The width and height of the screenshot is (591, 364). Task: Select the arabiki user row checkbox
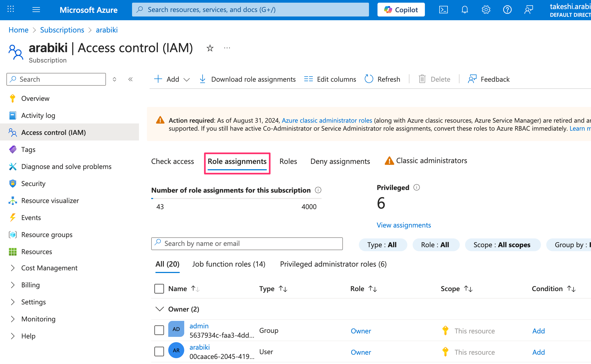click(159, 351)
